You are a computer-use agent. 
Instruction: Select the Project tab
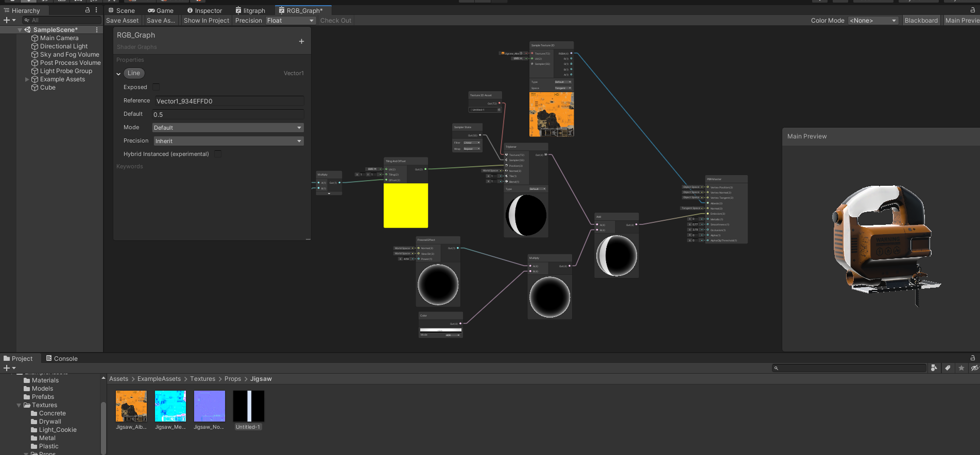click(18, 359)
